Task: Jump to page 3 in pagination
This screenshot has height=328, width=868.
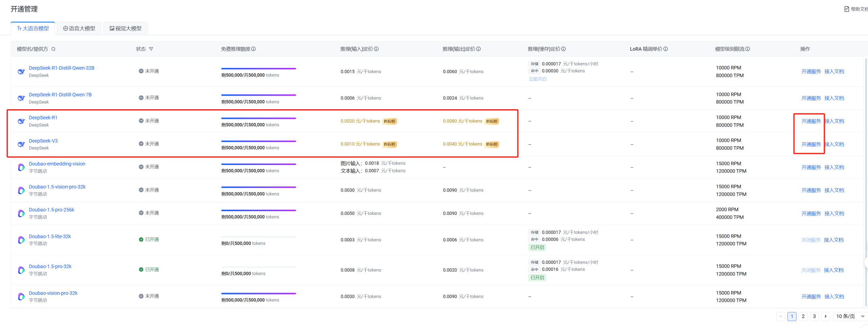Action: tap(814, 316)
